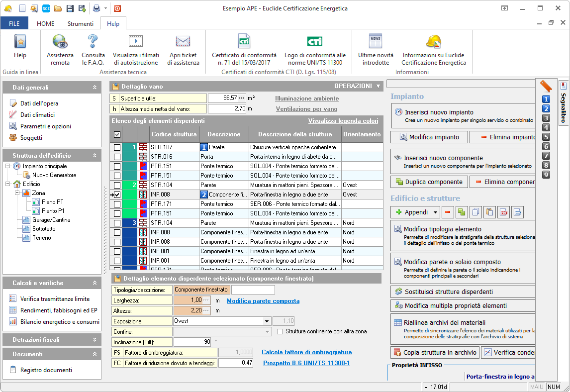570x392 pixels.
Task: Click the green color cell of STR.104 Ovest row
Action: coord(129,185)
